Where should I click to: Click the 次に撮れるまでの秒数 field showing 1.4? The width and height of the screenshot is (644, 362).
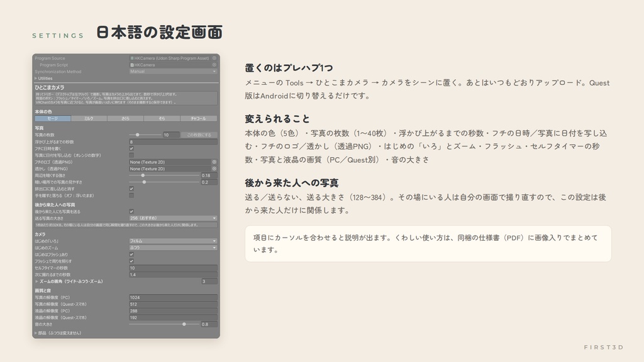173,275
